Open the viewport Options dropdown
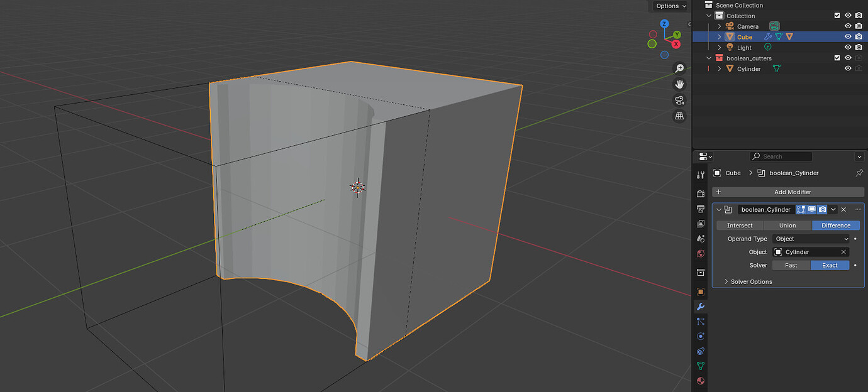Image resolution: width=868 pixels, height=392 pixels. [x=670, y=6]
